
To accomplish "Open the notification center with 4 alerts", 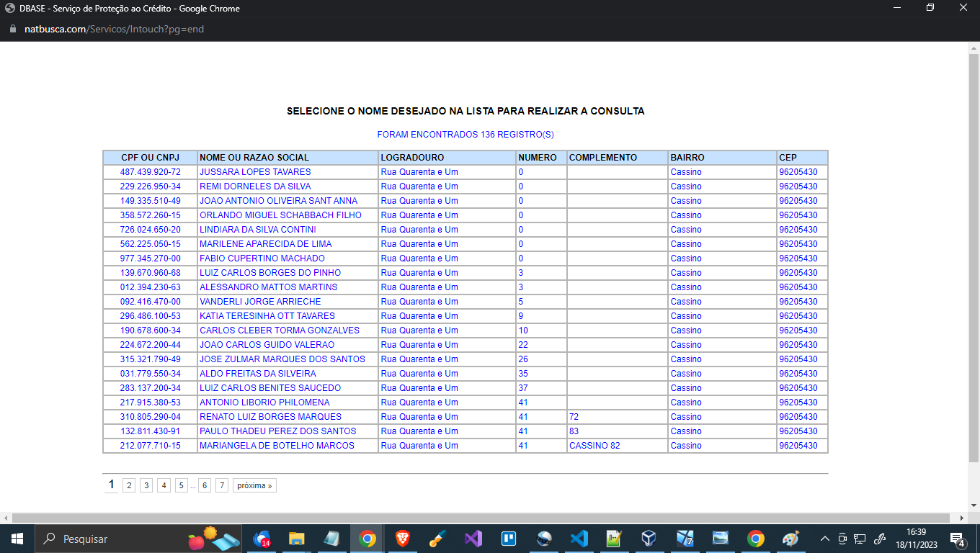I will pyautogui.click(x=958, y=539).
